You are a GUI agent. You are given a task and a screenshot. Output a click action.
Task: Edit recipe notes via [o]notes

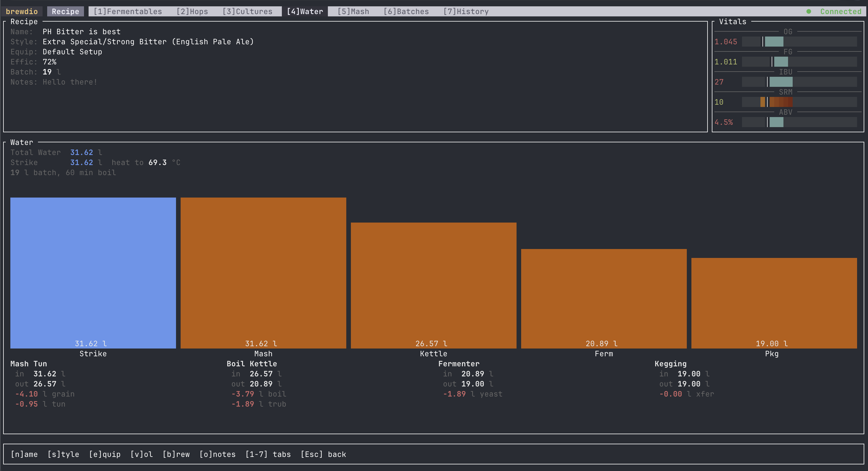click(218, 454)
